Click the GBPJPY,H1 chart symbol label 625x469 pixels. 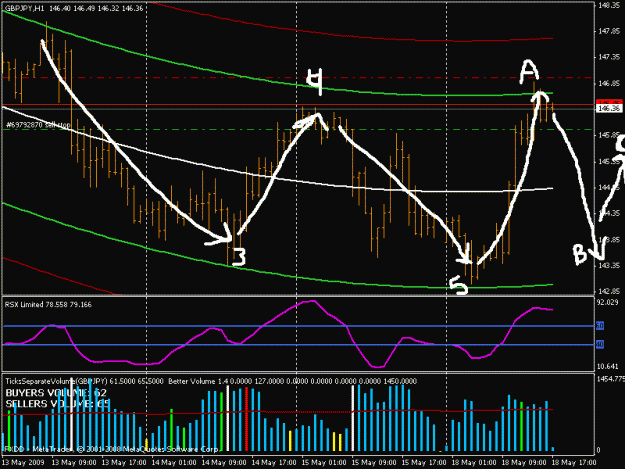click(x=25, y=8)
